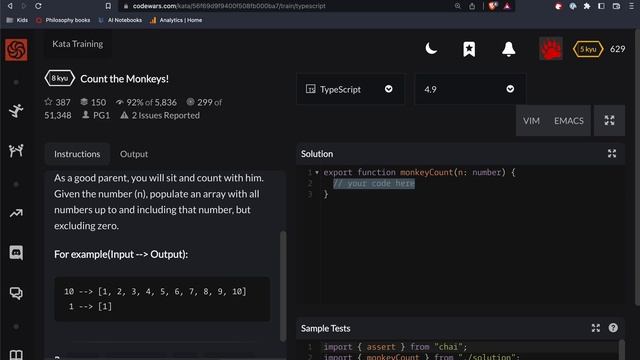Click the 629 honor score

tap(618, 49)
